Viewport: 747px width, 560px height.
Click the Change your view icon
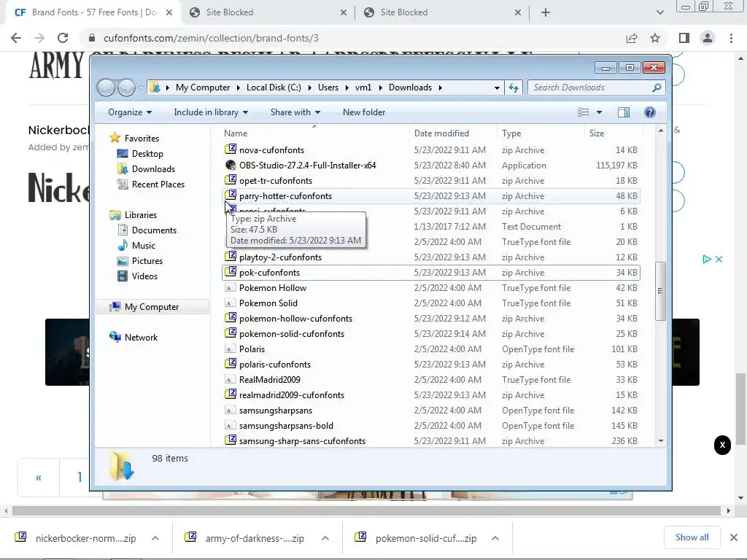(583, 112)
